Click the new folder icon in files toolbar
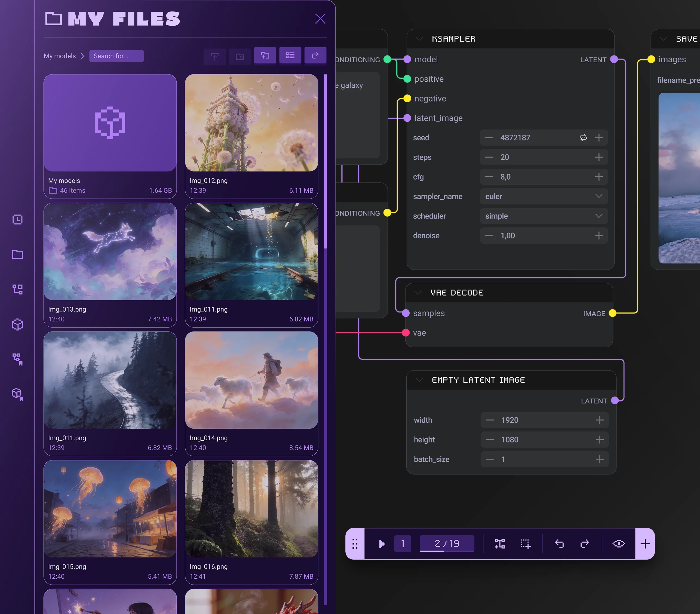 pos(265,56)
